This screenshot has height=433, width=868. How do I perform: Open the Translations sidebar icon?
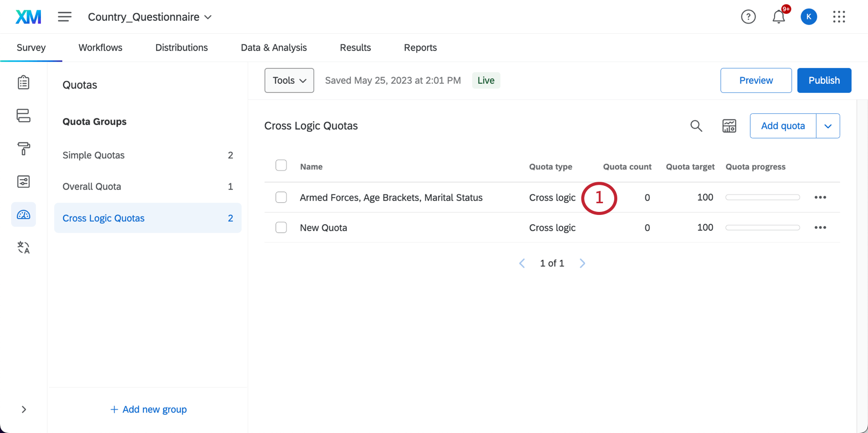point(23,248)
